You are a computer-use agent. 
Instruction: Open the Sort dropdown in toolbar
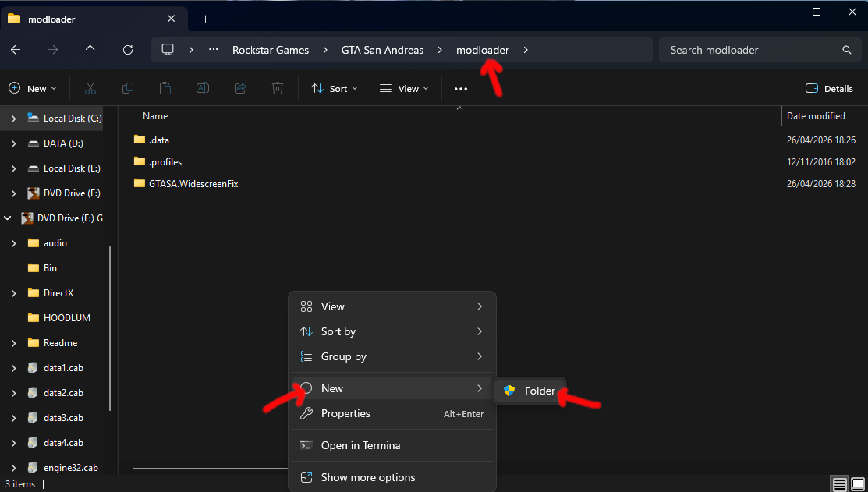335,89
